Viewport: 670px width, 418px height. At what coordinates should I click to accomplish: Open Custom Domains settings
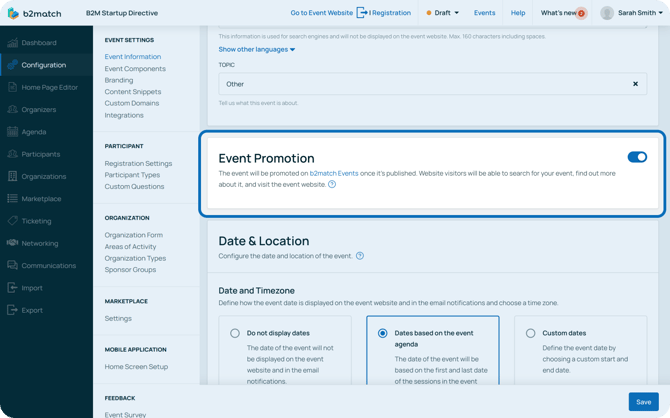[132, 103]
